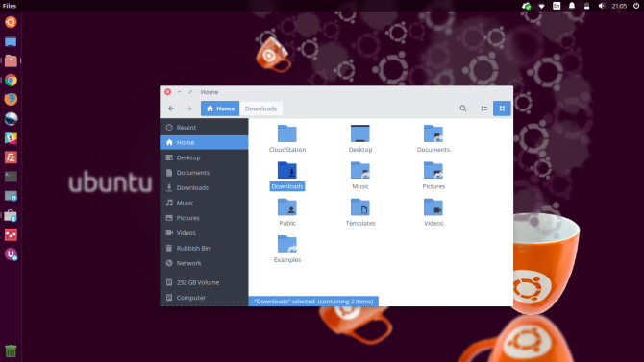Open the Ubuntu dash launcher icon
The width and height of the screenshot is (644, 362).
(11, 22)
